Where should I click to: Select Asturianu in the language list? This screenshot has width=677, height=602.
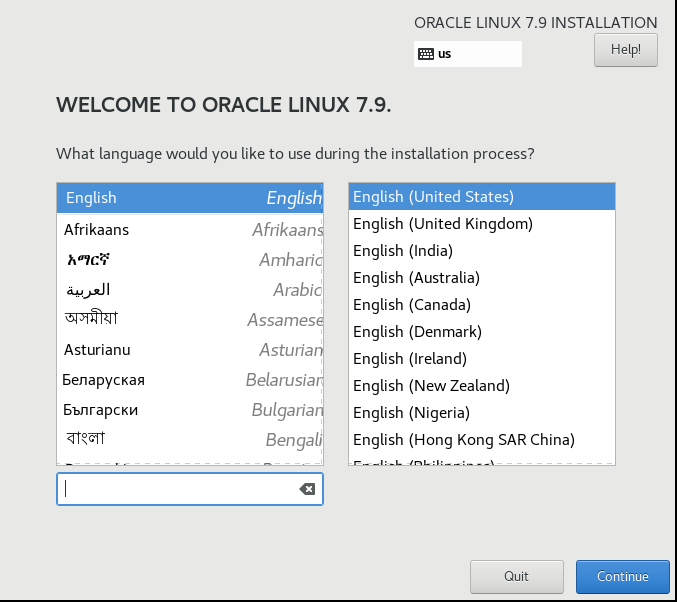[190, 350]
